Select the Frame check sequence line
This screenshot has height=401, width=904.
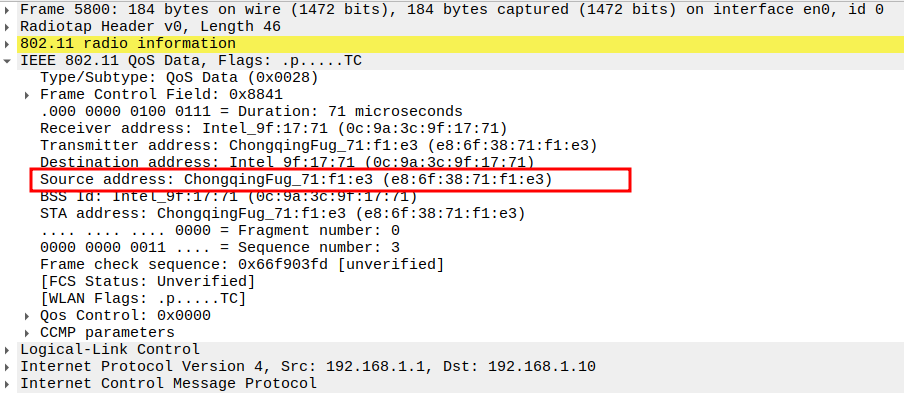click(x=241, y=264)
